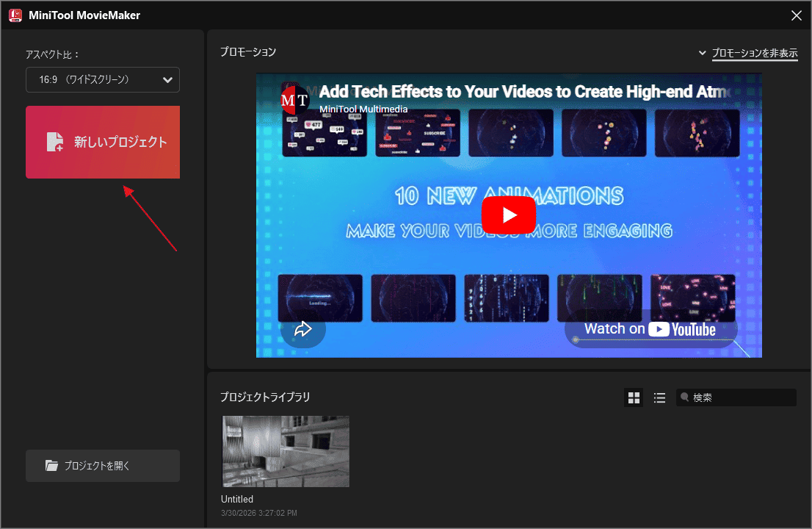Viewport: 812px width, 529px height.
Task: Click the MiniTool MovieMaker logo icon
Action: (x=15, y=15)
